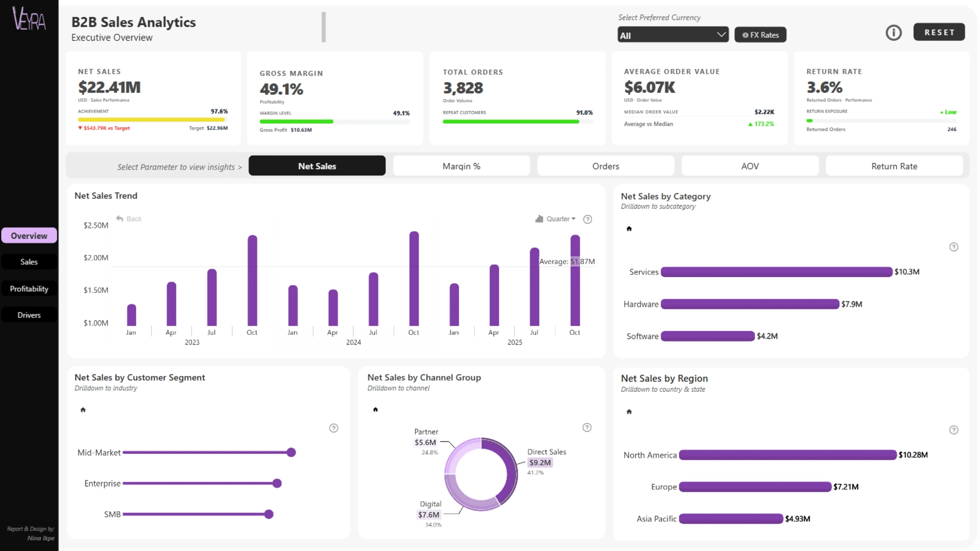
Task: Expand the Quarter granularity dropdown
Action: click(x=555, y=219)
